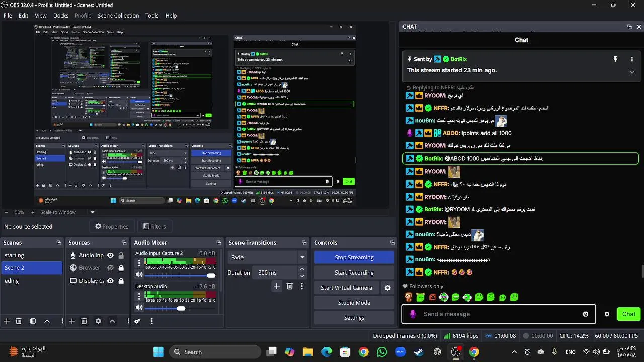Open chat settings gear icon
Screen dimensions: 644x362
pyautogui.click(x=607, y=314)
